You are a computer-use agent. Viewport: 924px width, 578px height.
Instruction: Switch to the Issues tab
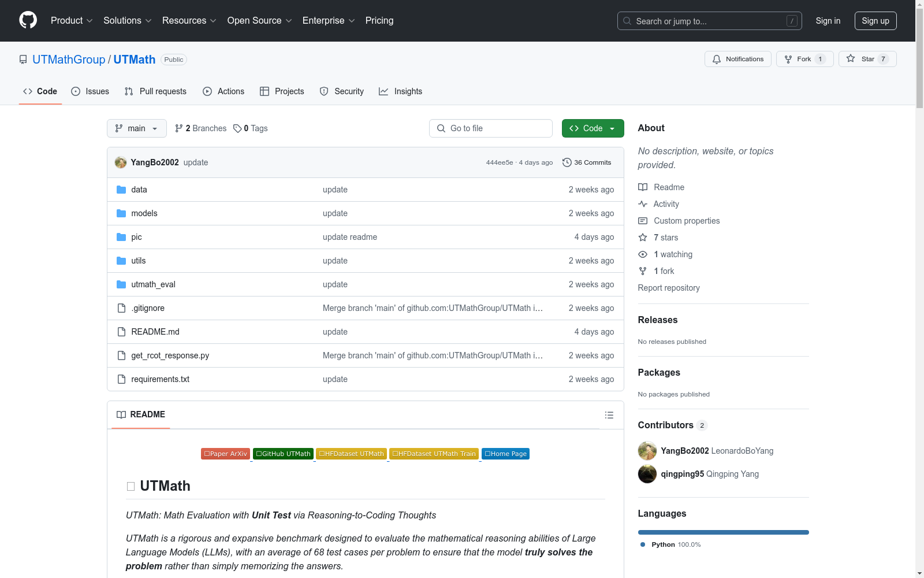click(x=90, y=91)
